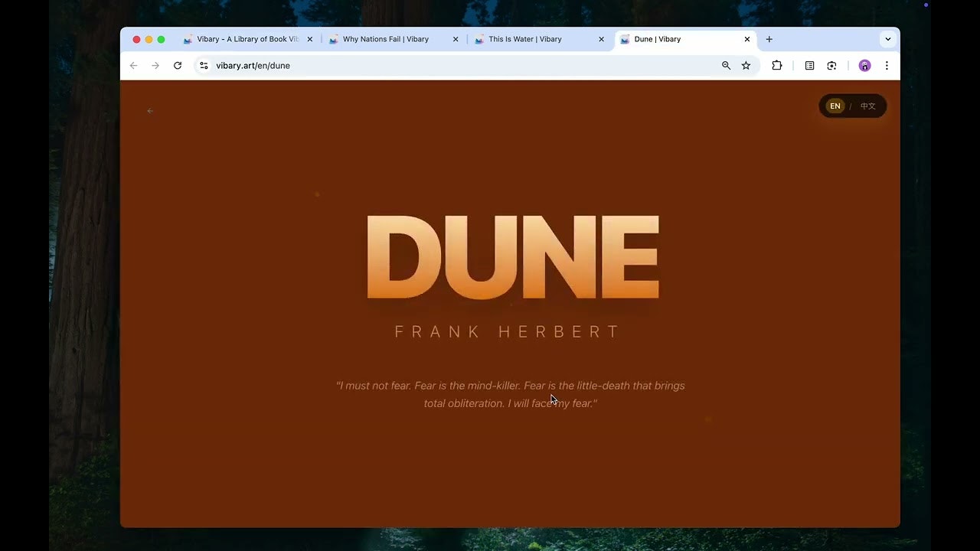This screenshot has width=980, height=551.
Task: Open the zoom magnifier icon in address bar
Action: point(726,66)
